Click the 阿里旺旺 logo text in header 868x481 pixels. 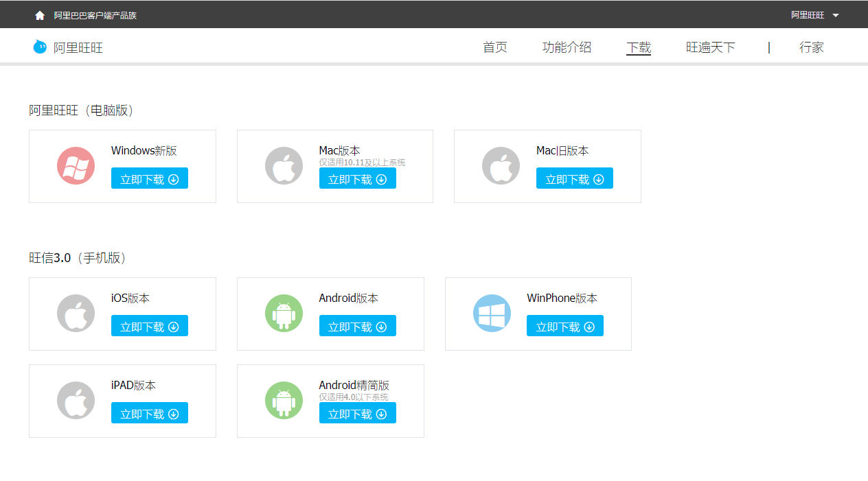(x=78, y=47)
